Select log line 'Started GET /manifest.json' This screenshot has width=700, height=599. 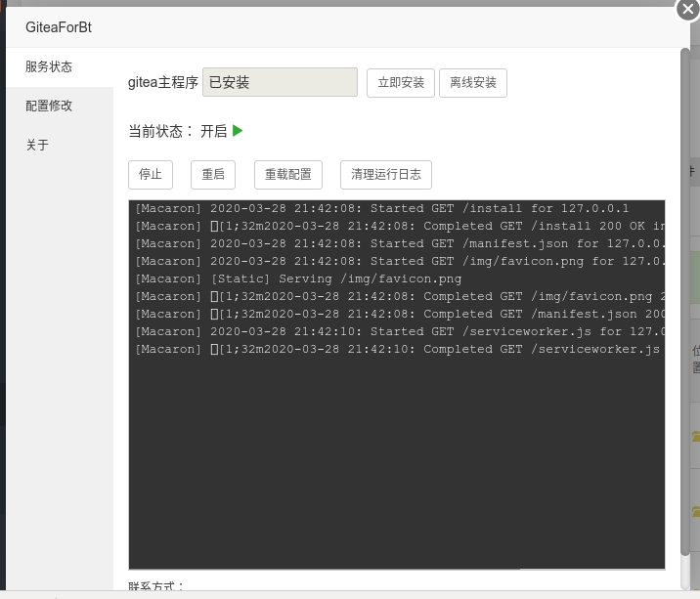coord(400,243)
